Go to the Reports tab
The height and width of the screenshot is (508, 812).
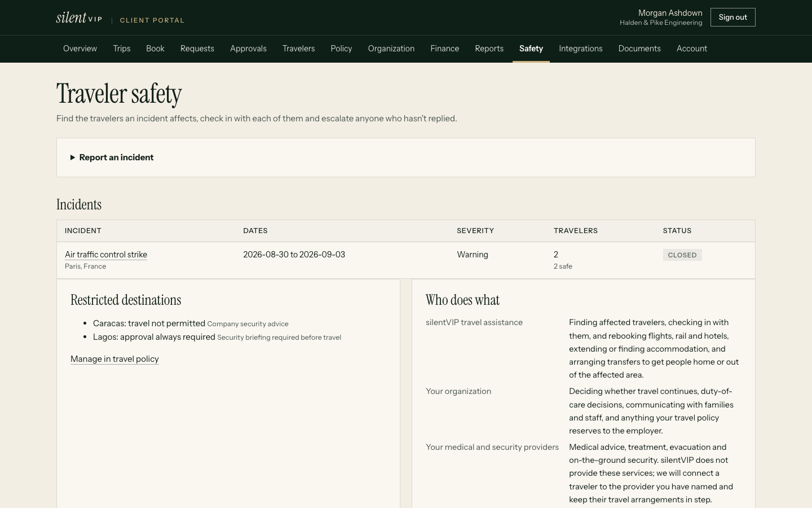[489, 49]
